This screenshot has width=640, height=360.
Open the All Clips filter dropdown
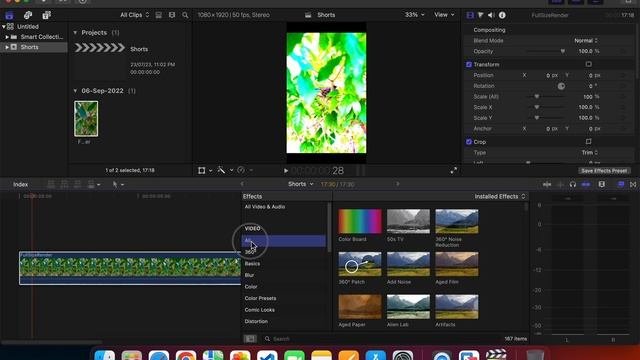point(134,15)
